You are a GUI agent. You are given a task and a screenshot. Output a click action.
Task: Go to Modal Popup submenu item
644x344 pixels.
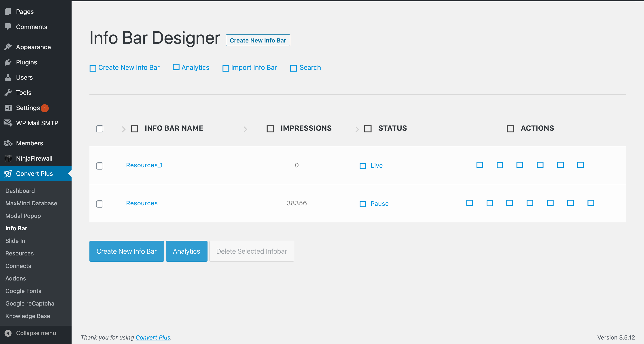(x=23, y=216)
